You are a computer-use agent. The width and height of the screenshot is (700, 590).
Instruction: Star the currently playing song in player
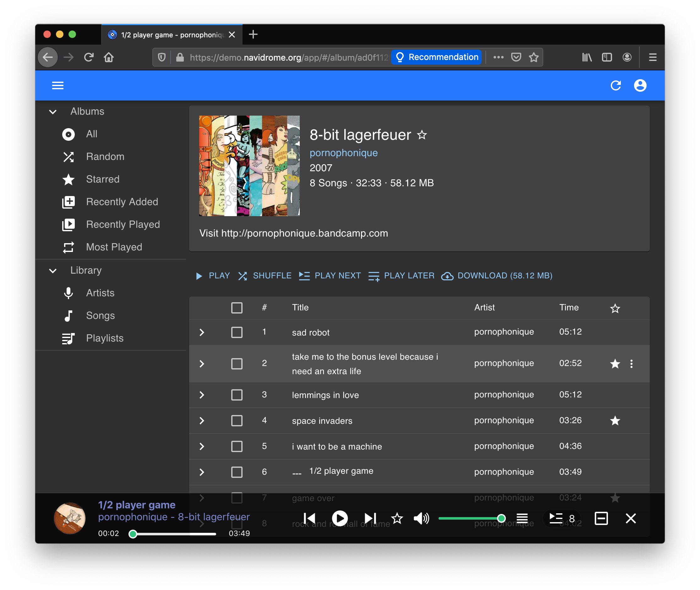point(397,518)
